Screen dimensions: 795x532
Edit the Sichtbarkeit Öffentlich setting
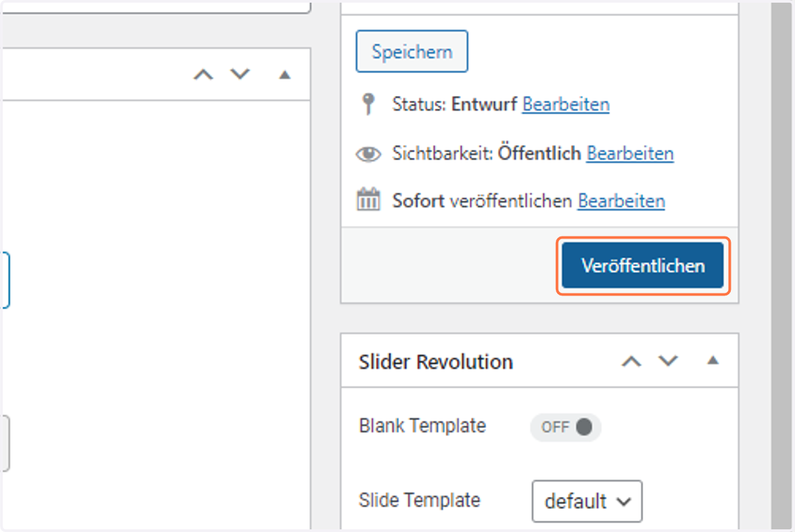point(630,153)
